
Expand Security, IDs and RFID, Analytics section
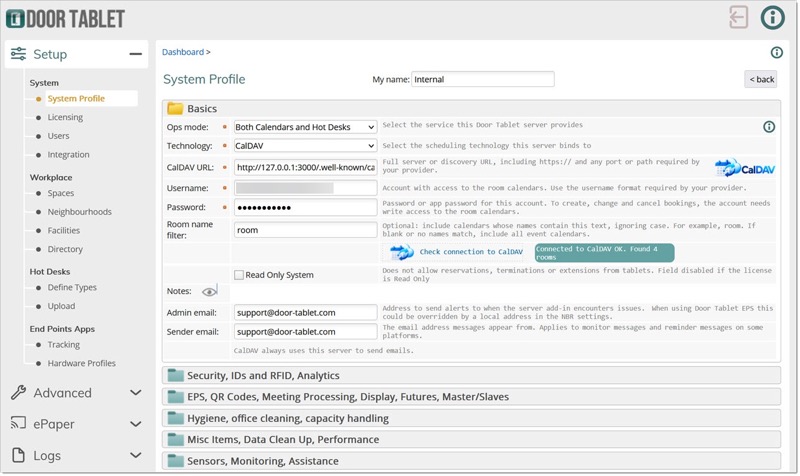[x=471, y=375]
